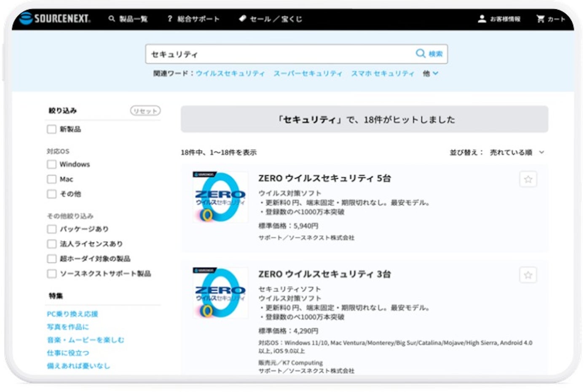Open the 売れている順 sort dropdown
The width and height of the screenshot is (584, 392).
(517, 152)
